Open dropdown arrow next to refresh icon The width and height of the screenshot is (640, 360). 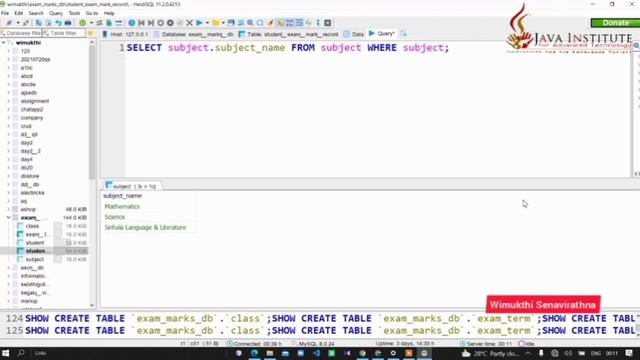click(91, 23)
